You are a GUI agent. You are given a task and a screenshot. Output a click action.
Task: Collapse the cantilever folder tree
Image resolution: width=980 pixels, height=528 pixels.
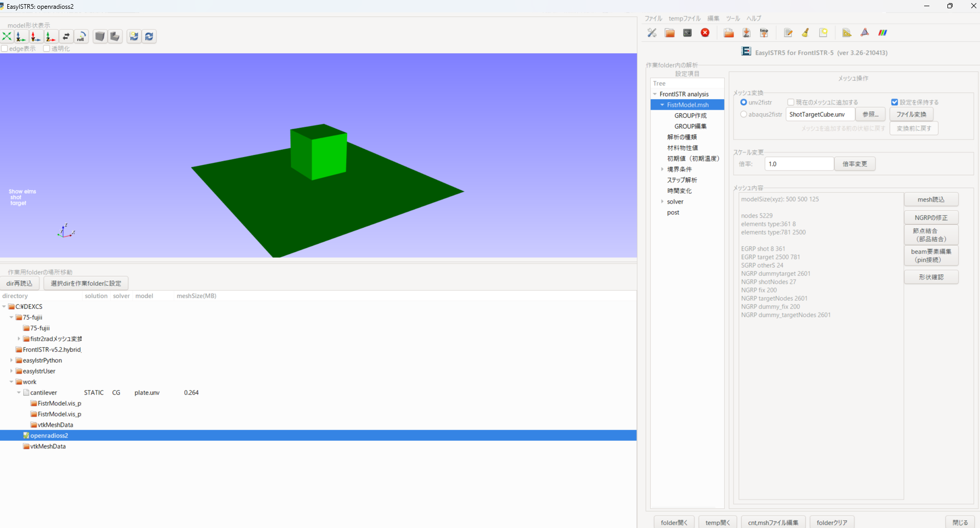coord(19,393)
